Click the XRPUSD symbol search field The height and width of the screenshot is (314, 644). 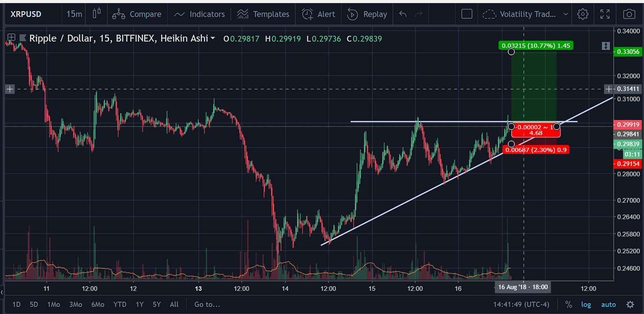click(26, 14)
